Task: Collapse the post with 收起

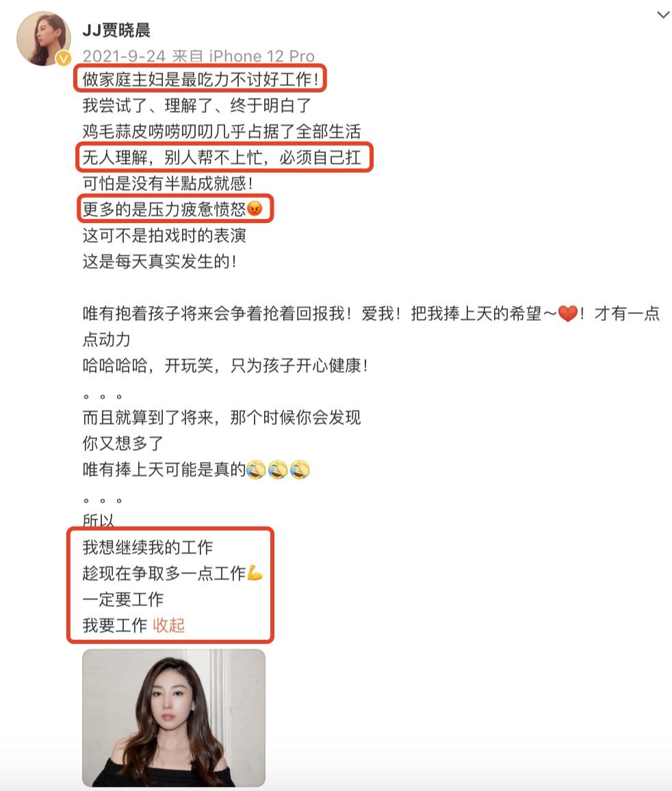Action: pos(168,625)
